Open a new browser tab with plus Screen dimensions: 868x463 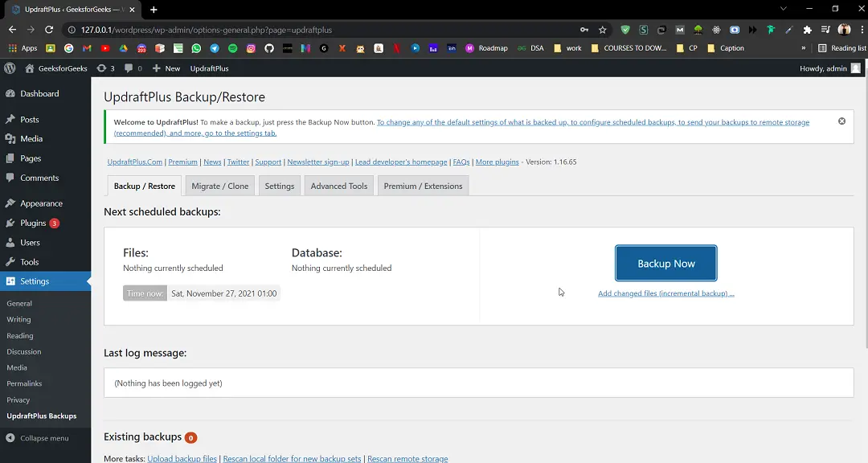[154, 10]
